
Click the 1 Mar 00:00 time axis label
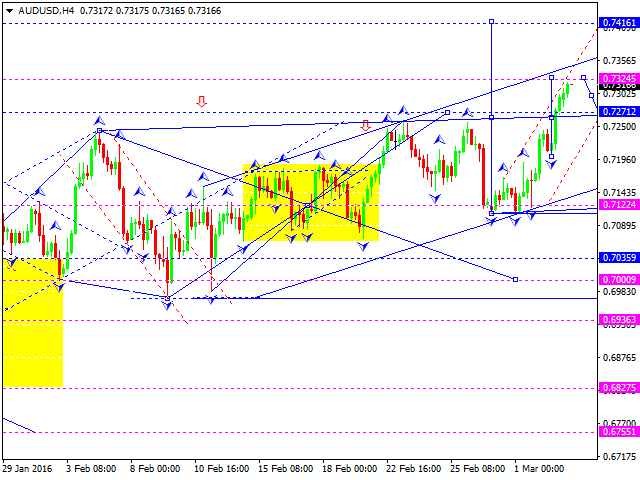pyautogui.click(x=539, y=469)
